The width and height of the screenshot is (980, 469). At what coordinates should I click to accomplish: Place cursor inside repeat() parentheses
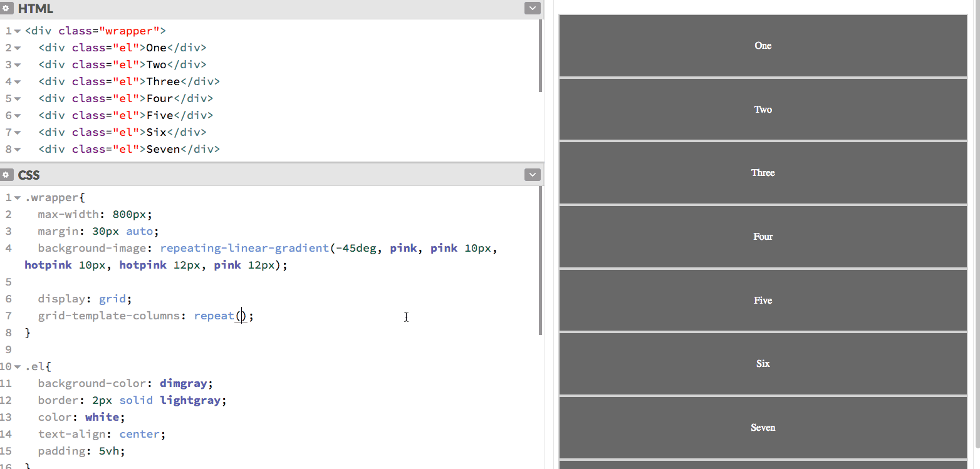point(242,316)
